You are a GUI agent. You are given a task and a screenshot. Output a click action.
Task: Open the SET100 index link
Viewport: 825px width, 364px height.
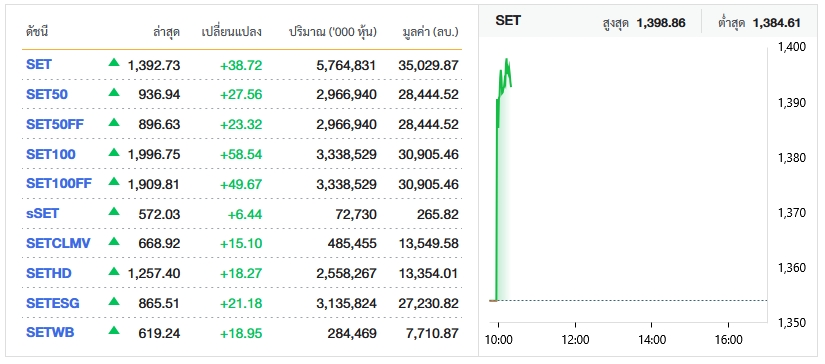(51, 154)
